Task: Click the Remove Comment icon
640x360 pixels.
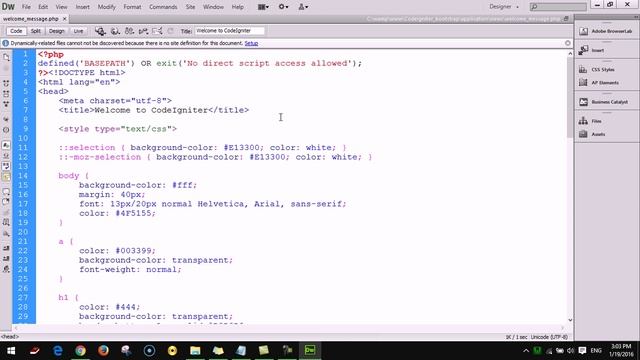Action: [6, 202]
